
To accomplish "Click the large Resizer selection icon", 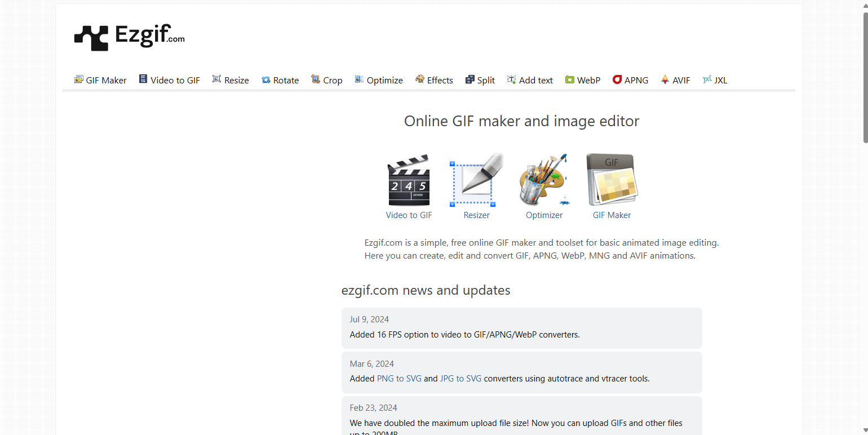I will (x=476, y=180).
